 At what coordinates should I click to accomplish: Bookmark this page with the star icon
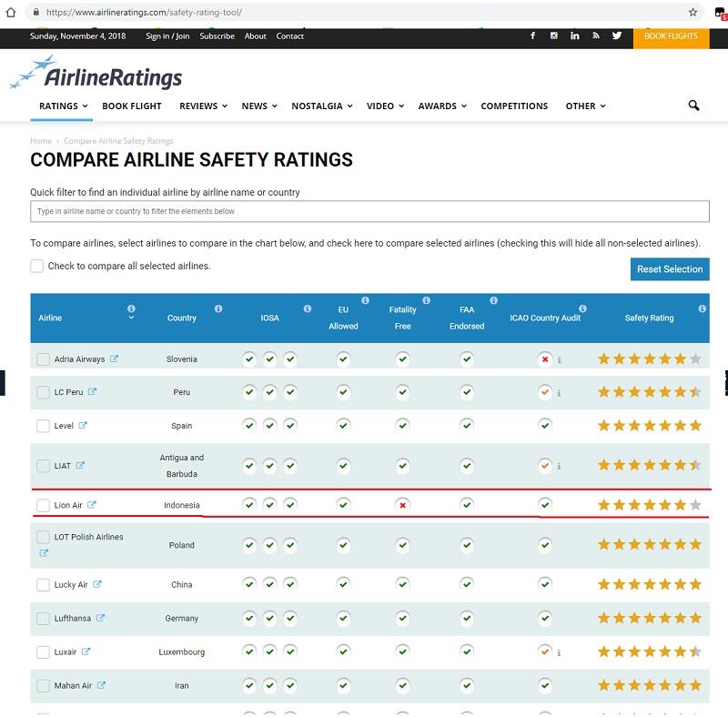[693, 13]
